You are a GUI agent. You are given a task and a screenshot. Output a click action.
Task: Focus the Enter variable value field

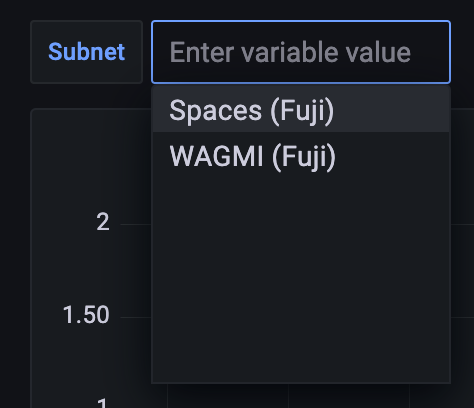pyautogui.click(x=301, y=52)
